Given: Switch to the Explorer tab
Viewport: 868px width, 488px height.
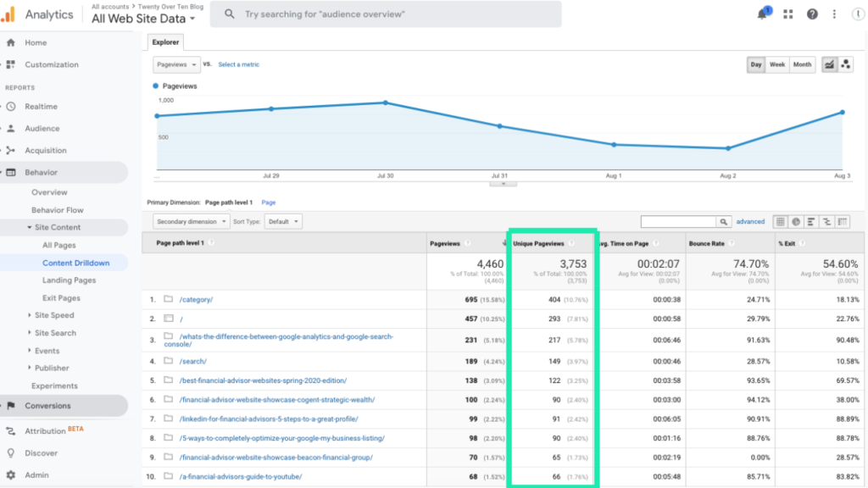Looking at the screenshot, I should pos(165,42).
